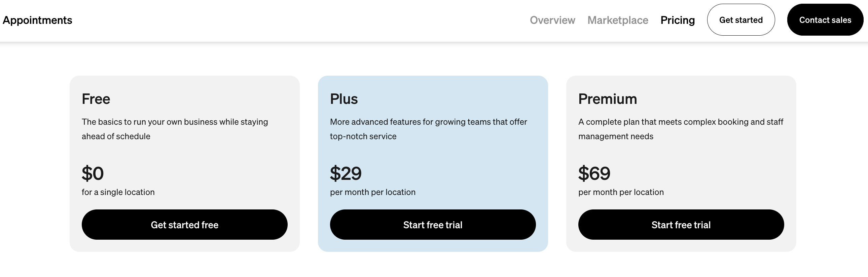Select the Pricing tab
Viewport: 868px width, 277px height.
tap(677, 20)
